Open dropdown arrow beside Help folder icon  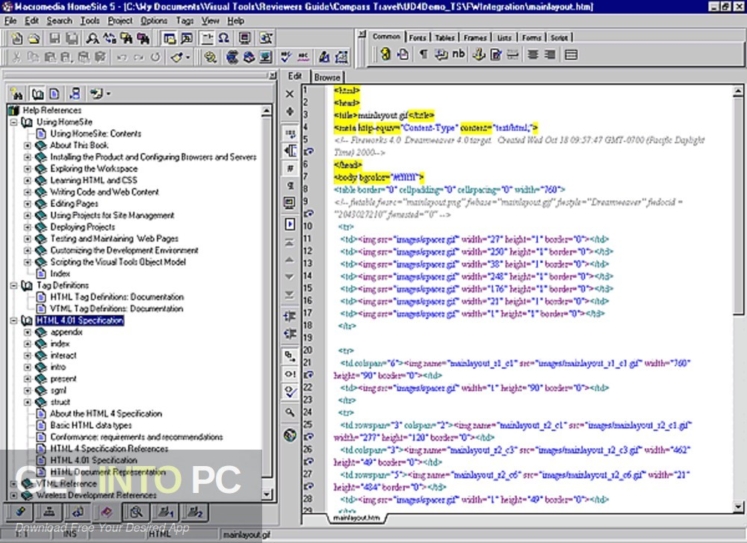[109, 94]
